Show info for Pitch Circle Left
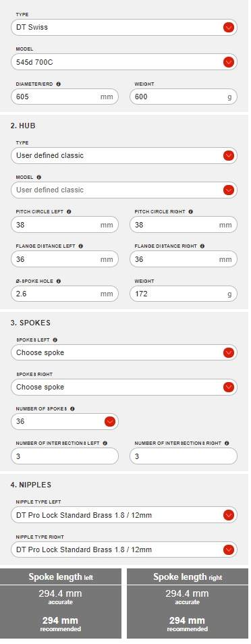Image resolution: width=251 pixels, height=644 pixels. (69, 212)
